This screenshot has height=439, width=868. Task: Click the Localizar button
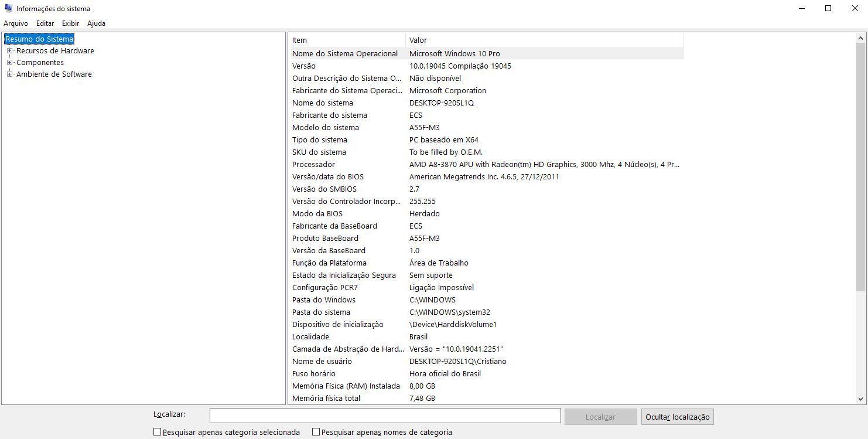click(x=600, y=417)
